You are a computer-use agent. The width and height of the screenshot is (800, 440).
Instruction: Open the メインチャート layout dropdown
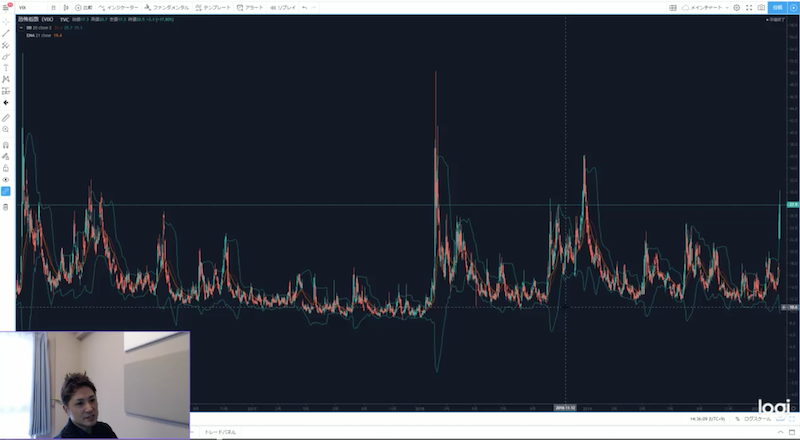click(703, 7)
